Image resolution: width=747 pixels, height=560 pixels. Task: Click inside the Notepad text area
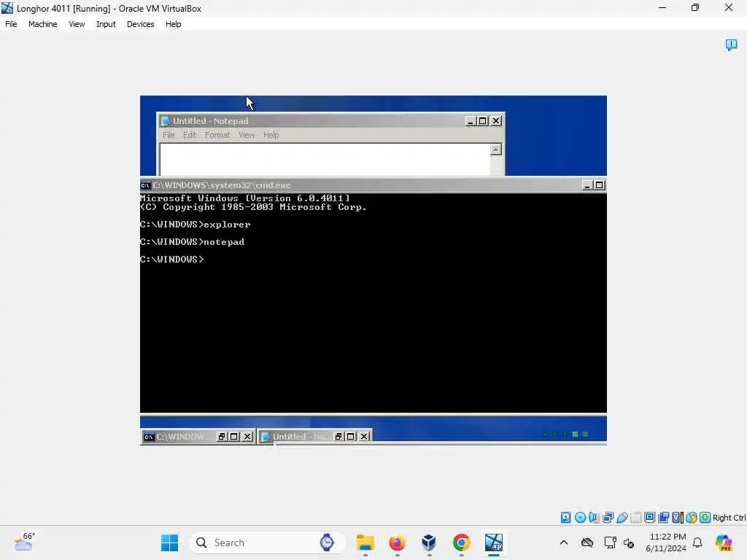325,160
